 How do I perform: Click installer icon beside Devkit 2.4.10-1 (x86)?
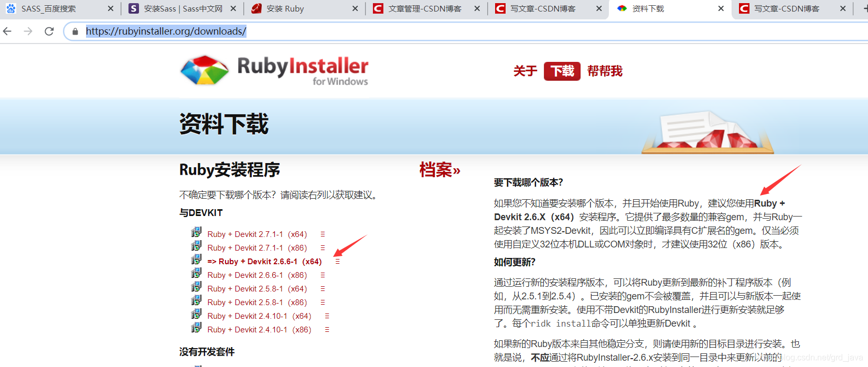point(196,328)
